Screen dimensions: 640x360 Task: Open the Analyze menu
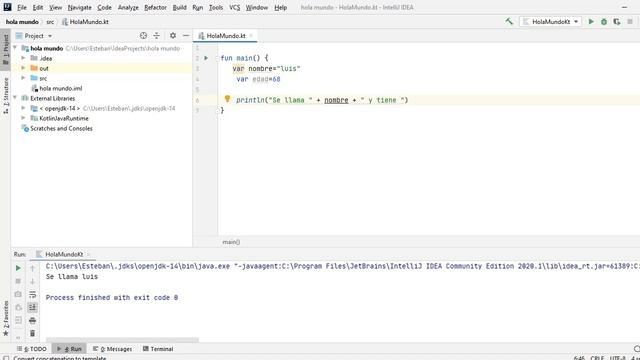128,7
